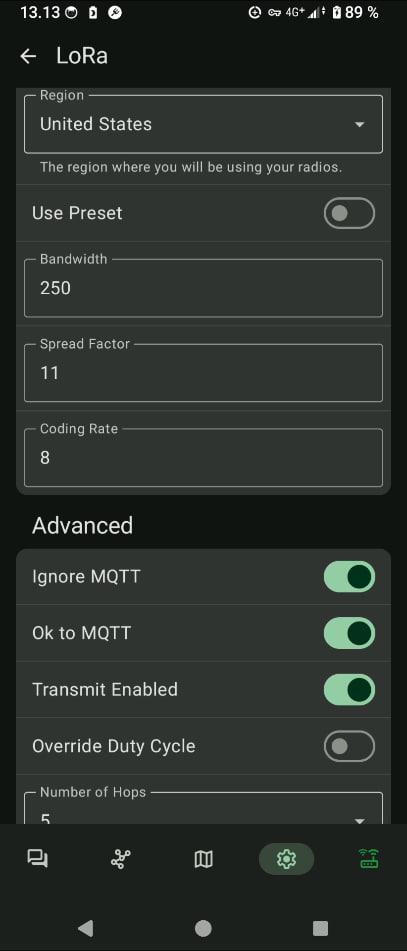The width and height of the screenshot is (407, 951).
Task: Enable the Use Preset switch
Action: pos(349,213)
